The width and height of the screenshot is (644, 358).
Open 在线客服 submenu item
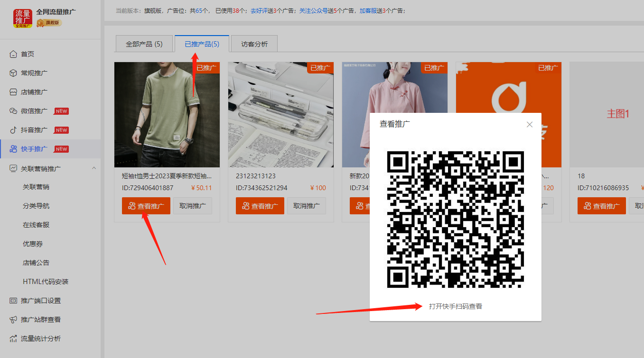(x=36, y=225)
